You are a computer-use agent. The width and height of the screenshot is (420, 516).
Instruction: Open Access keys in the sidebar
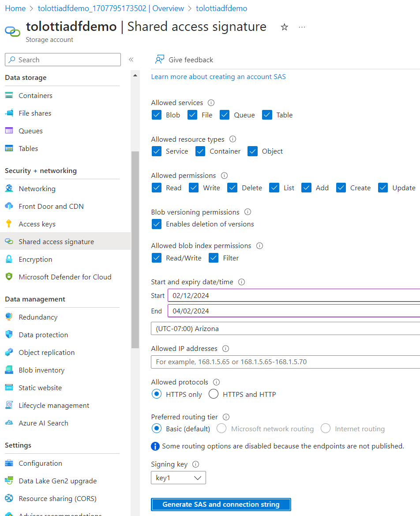(37, 224)
